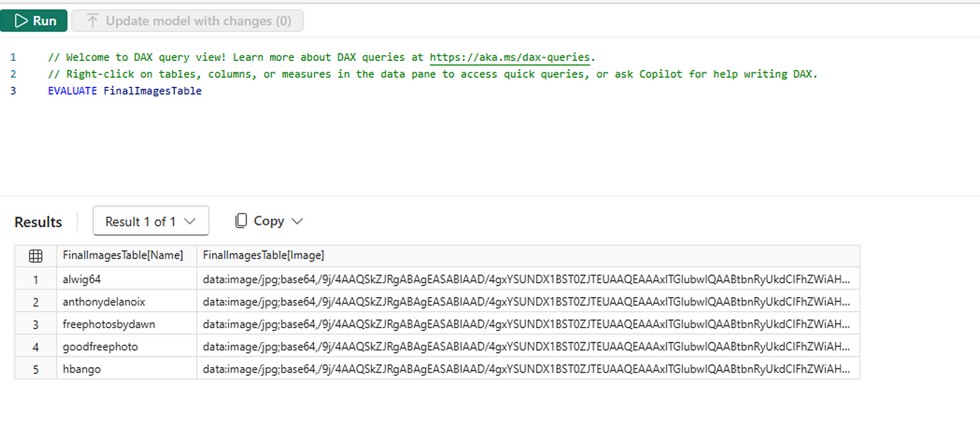980x428 pixels.
Task: Click the copy clipboard icon
Action: (x=241, y=221)
